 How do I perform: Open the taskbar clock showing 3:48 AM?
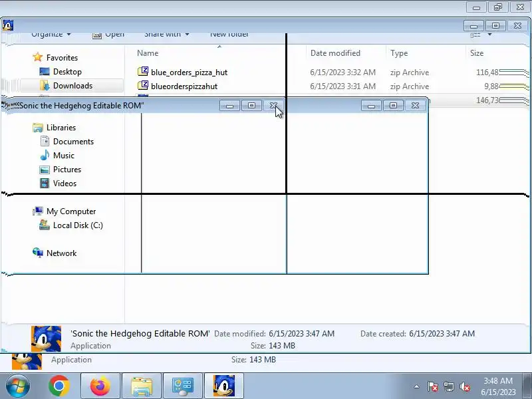point(498,386)
